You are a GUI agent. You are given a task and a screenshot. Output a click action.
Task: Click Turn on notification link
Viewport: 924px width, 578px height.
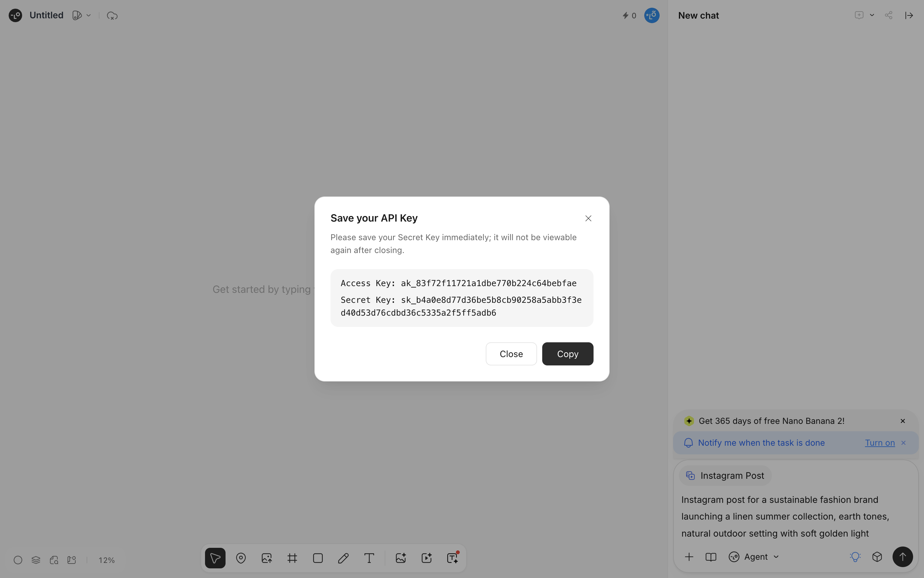point(880,443)
